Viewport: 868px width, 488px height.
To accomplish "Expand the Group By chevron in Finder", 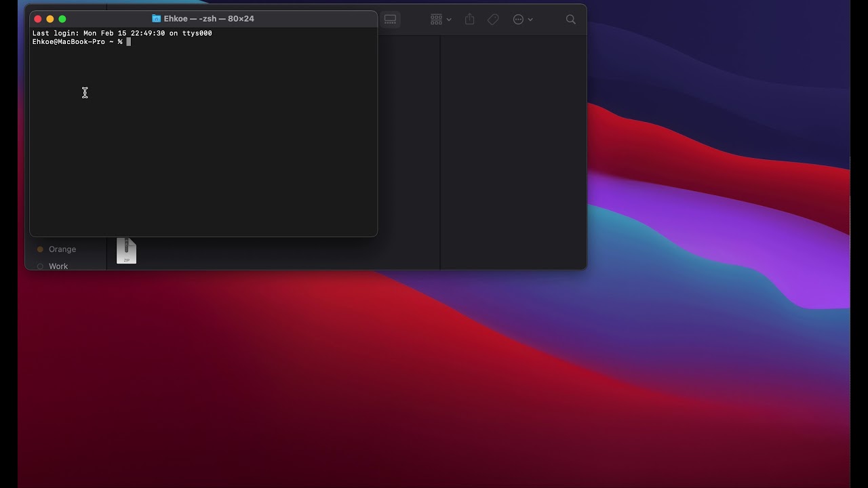I will [x=449, y=20].
